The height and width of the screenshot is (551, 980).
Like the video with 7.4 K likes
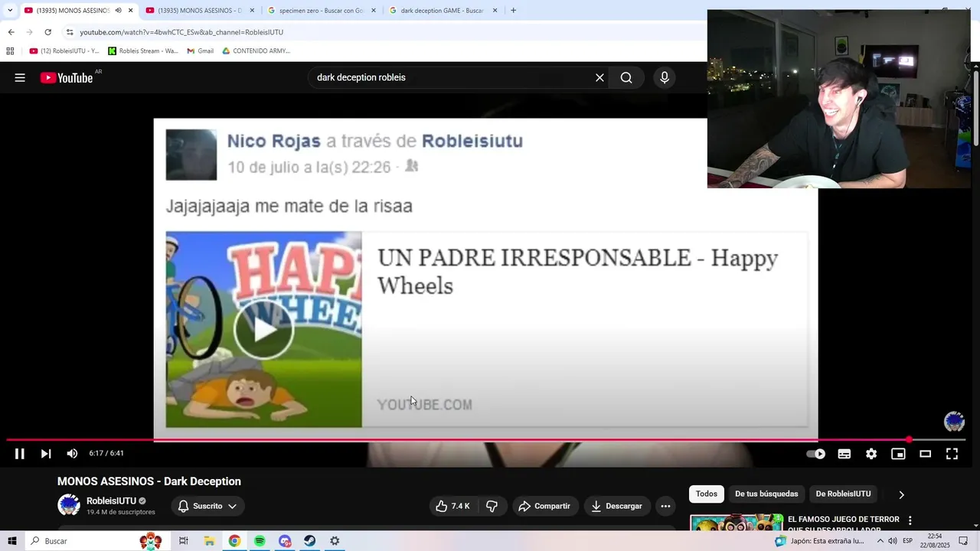[x=452, y=506]
